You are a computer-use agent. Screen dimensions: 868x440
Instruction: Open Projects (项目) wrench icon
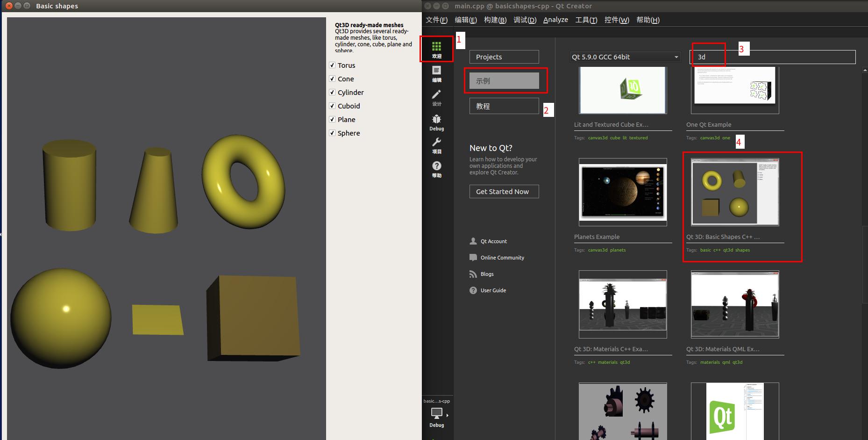(x=436, y=142)
